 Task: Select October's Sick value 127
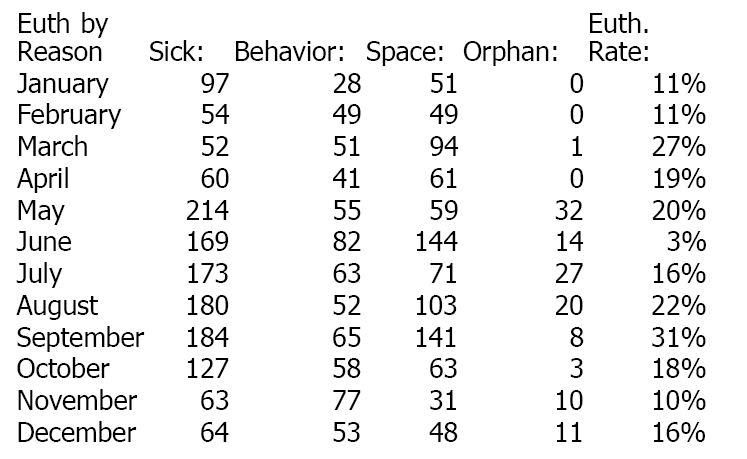pyautogui.click(x=207, y=370)
